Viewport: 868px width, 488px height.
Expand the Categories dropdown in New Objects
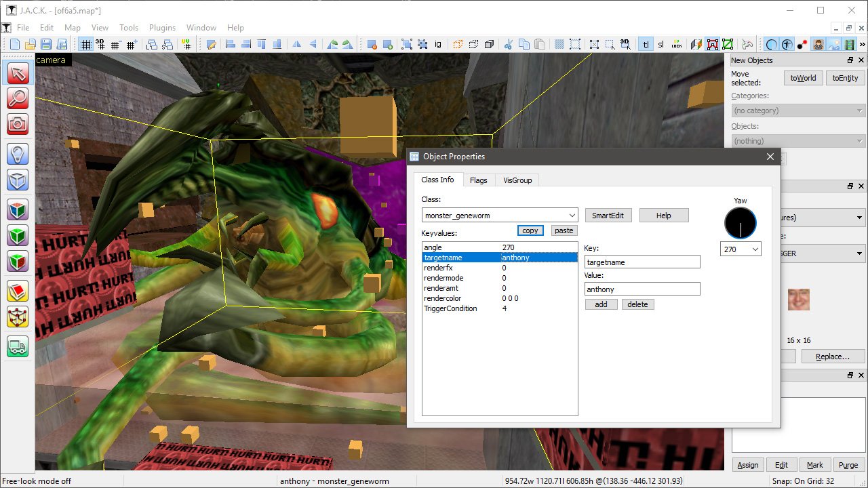click(798, 110)
